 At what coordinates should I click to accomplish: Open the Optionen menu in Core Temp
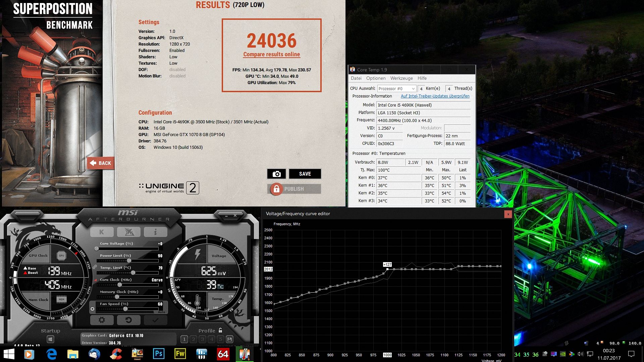376,78
